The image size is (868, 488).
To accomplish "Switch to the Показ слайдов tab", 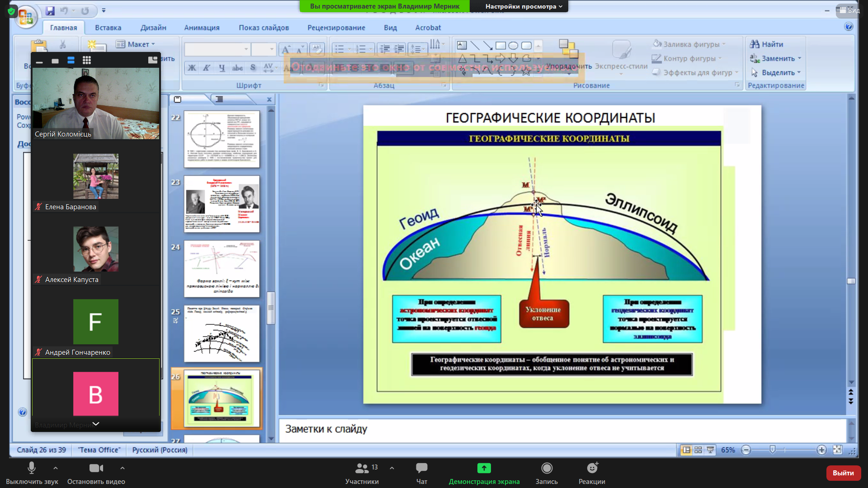I will (x=264, y=28).
